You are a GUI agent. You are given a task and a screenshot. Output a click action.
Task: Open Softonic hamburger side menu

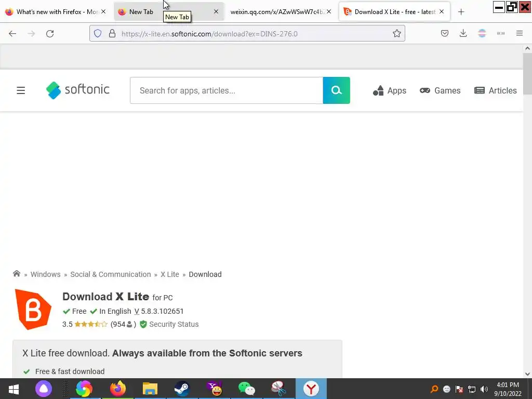coord(21,90)
